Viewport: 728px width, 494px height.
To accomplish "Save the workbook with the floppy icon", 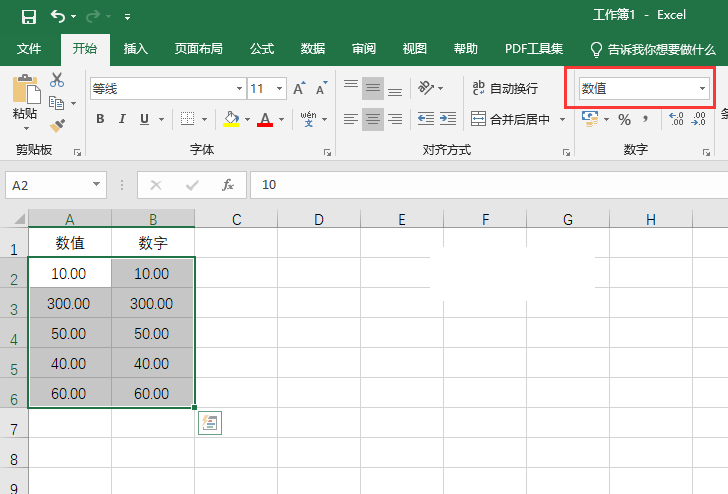I will coord(29,17).
